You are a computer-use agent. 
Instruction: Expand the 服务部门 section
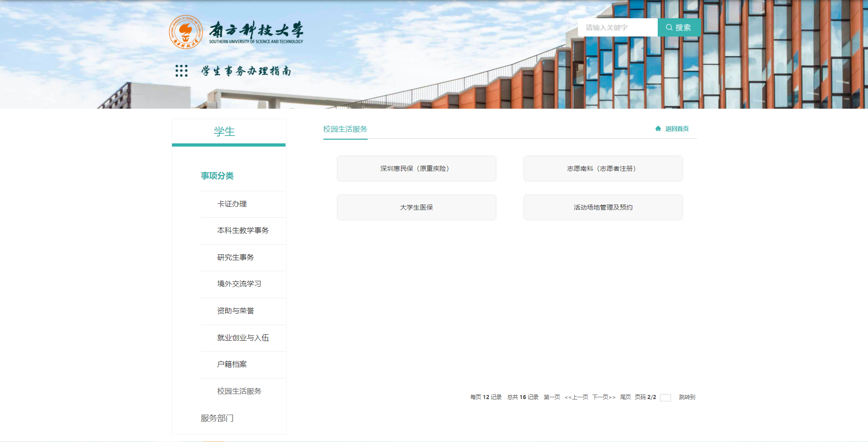[x=217, y=418]
